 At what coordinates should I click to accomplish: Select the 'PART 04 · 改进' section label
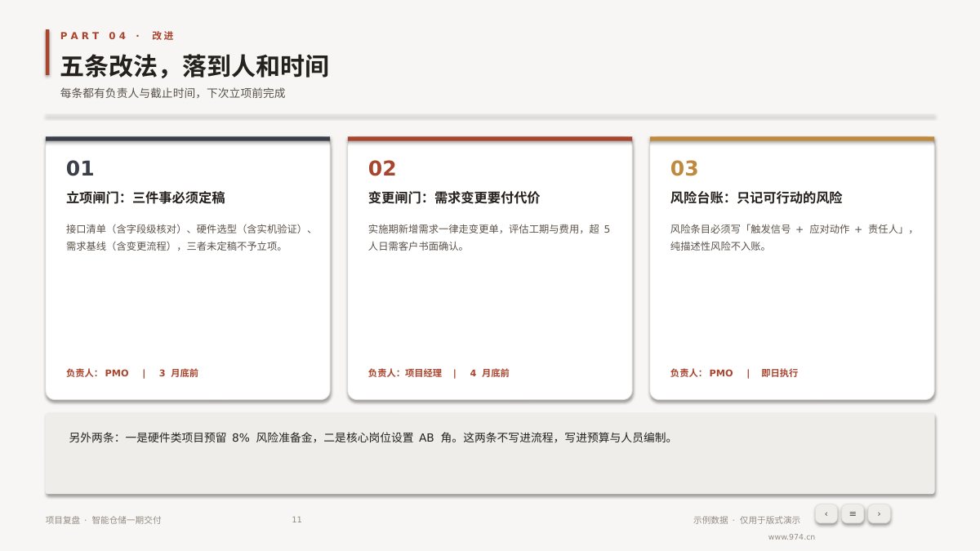(x=117, y=36)
